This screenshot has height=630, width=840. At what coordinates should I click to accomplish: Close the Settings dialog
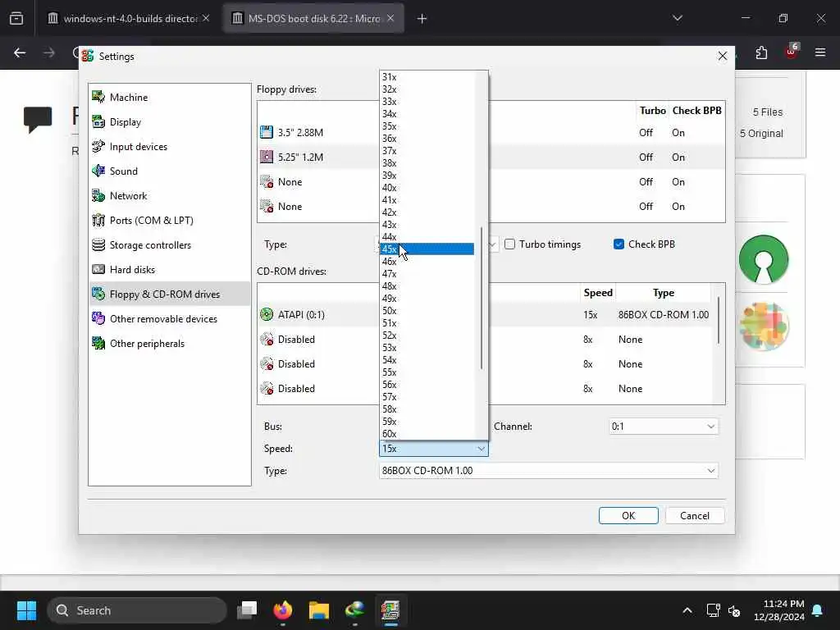[722, 56]
